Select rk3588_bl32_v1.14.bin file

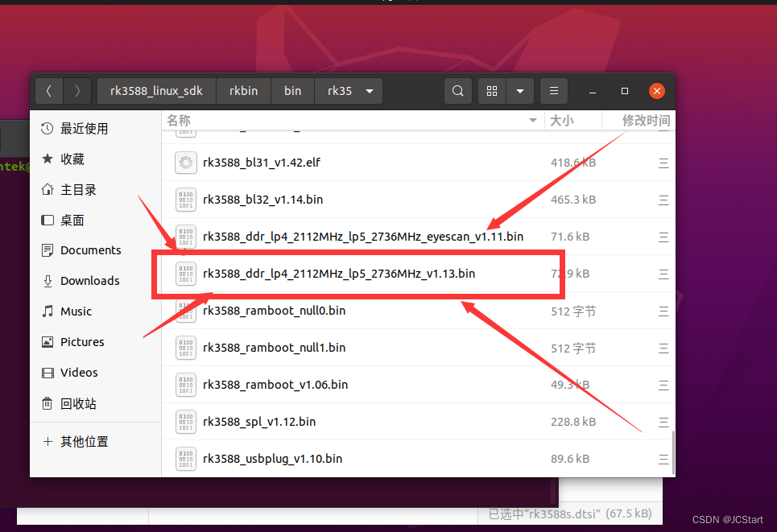tap(418, 200)
